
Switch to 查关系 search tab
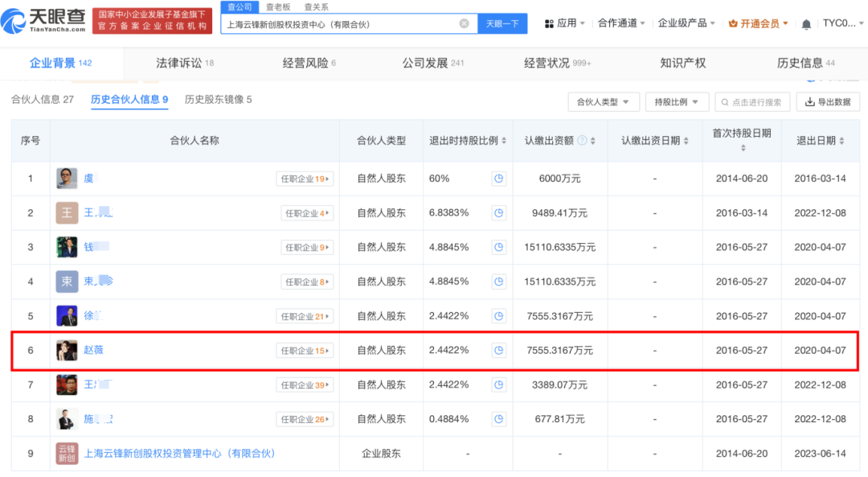(x=316, y=6)
